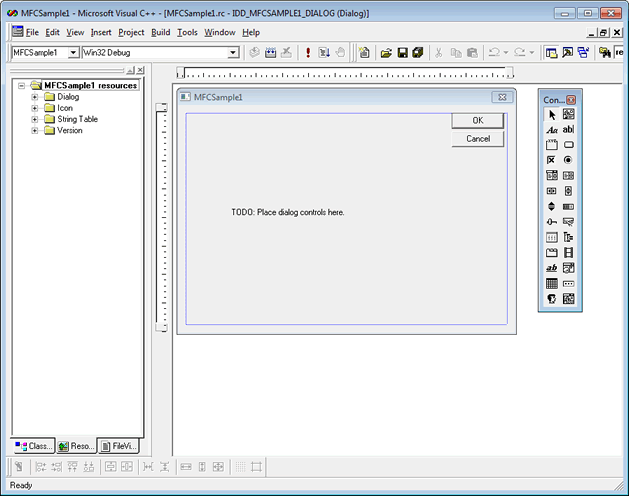Click the Open folder toolbar icon
This screenshot has width=629, height=496.
[x=385, y=52]
